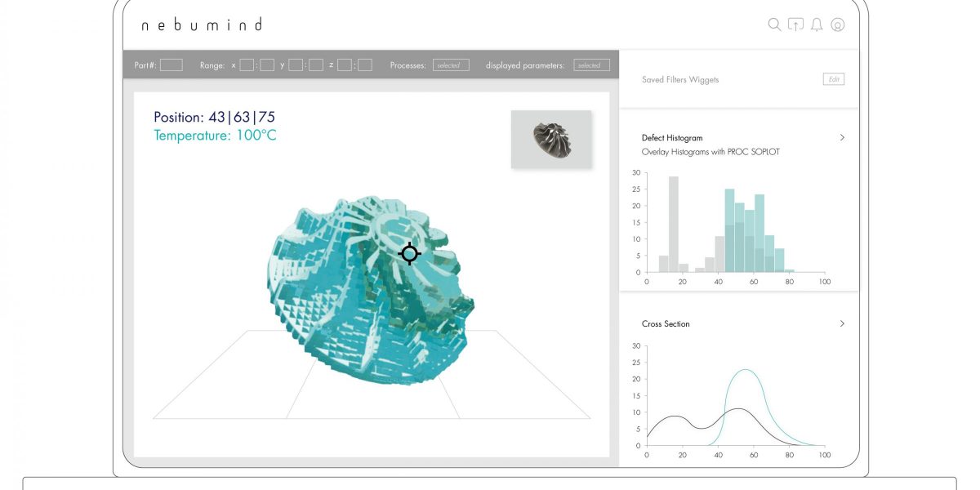The image size is (980, 490).
Task: Click the bell icon's notification dot
Action: tap(817, 30)
